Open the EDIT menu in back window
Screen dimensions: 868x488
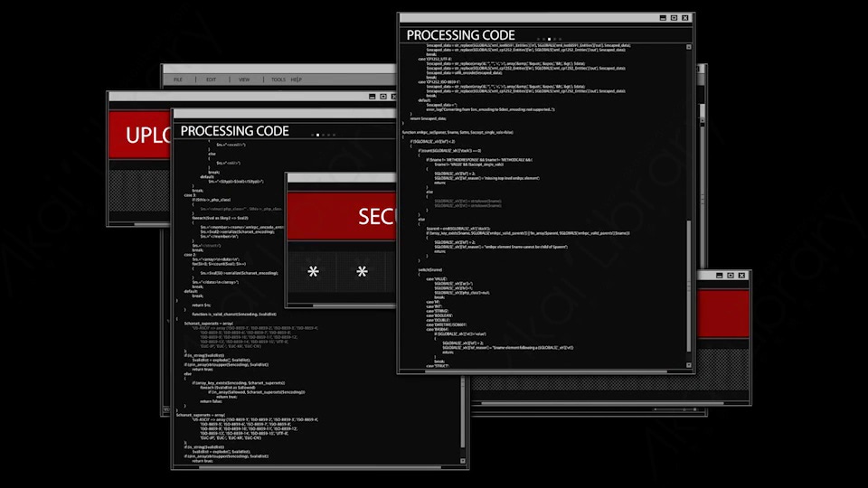[x=211, y=80]
